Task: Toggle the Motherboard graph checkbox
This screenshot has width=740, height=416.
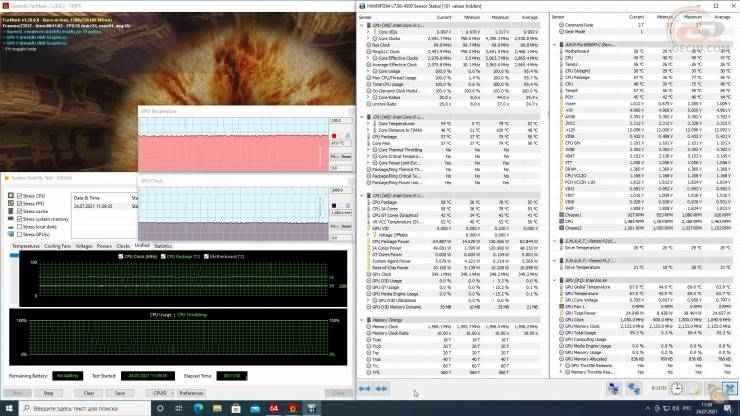Action: (206, 256)
